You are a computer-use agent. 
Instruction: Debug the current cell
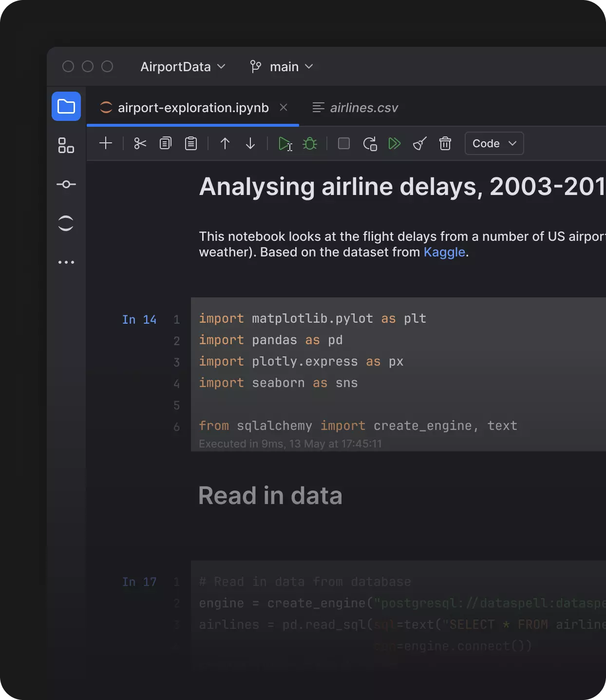click(310, 143)
